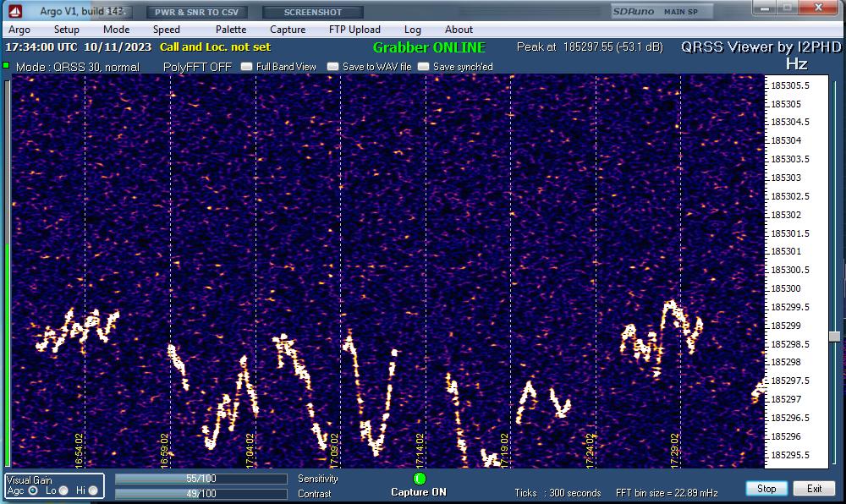Enable the Save synch'ed checkbox
Viewport: 846px width, 504px height.
coord(424,67)
